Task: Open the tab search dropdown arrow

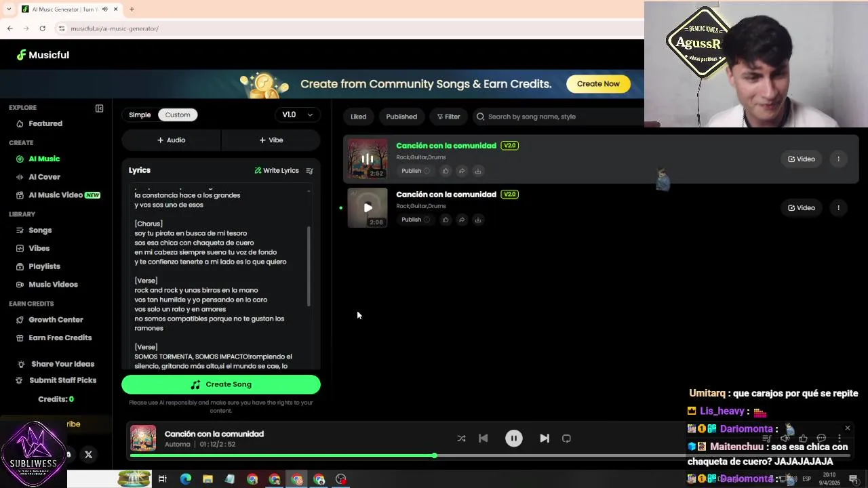Action: point(8,9)
